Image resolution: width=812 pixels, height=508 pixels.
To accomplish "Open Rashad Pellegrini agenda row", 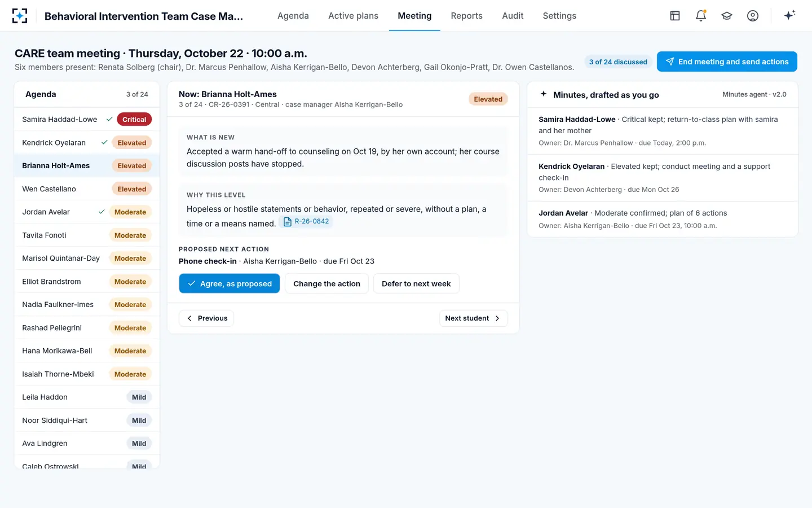I will click(87, 327).
